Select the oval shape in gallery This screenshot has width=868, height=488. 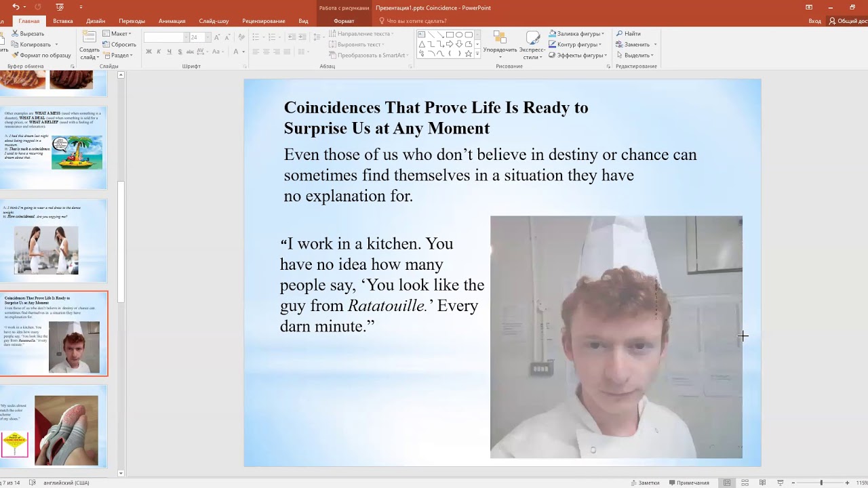(459, 35)
